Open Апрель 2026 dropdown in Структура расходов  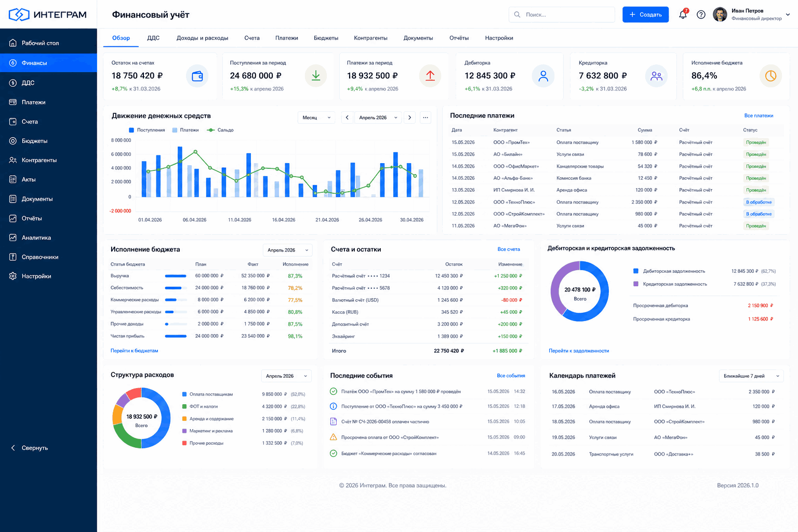(x=286, y=376)
